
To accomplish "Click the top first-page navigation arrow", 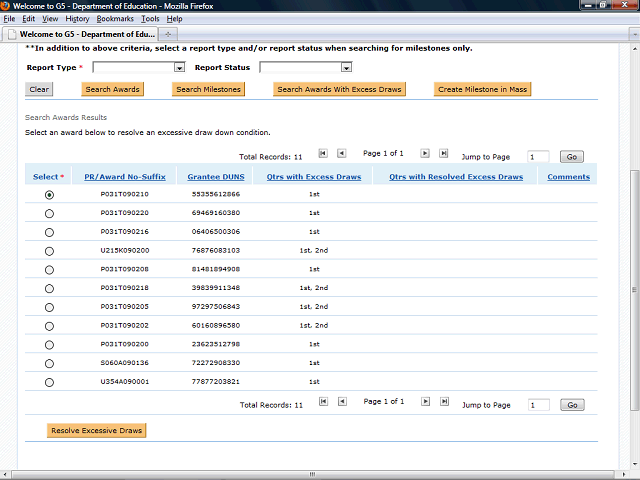I will tap(323, 153).
